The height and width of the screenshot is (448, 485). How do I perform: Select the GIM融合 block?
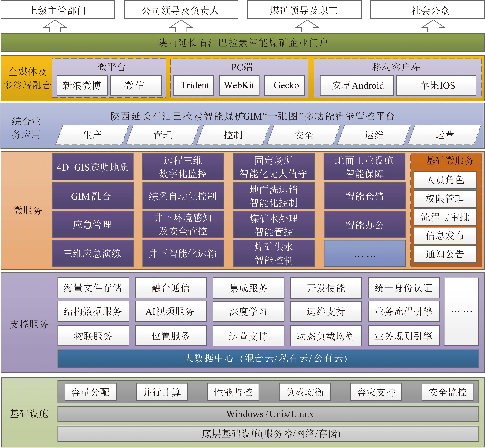coord(93,196)
